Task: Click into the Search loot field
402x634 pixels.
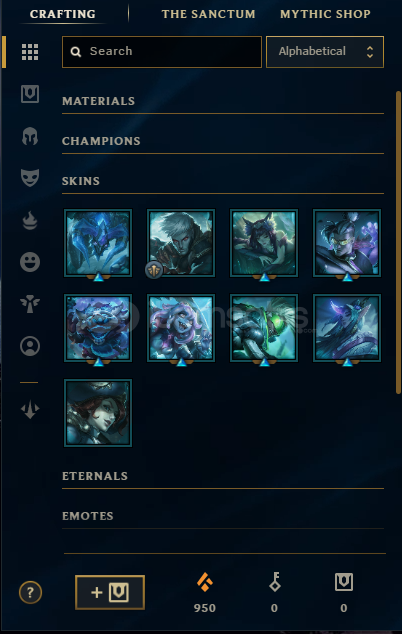Action: click(162, 52)
